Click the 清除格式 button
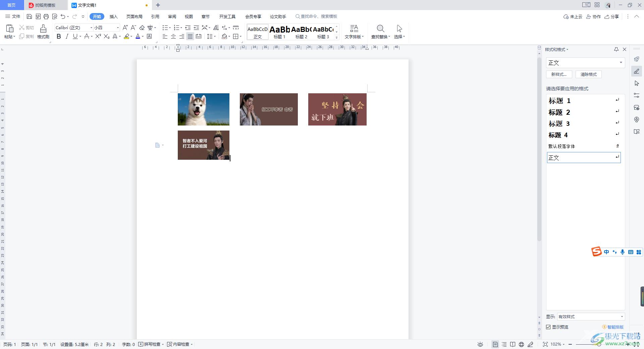The width and height of the screenshot is (644, 349). pos(589,74)
